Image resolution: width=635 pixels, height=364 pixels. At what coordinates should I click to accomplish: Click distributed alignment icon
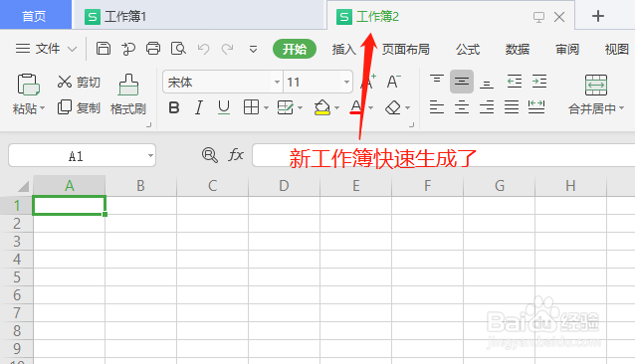point(536,107)
